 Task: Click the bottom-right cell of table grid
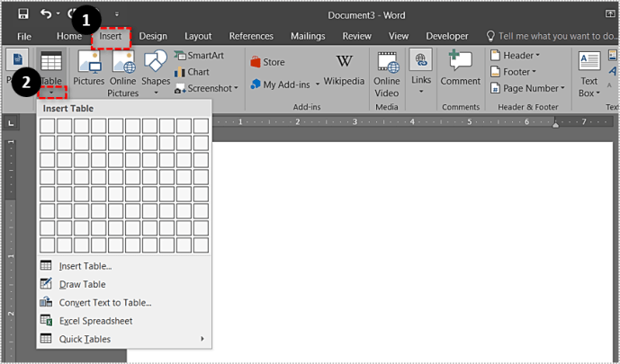click(x=201, y=245)
